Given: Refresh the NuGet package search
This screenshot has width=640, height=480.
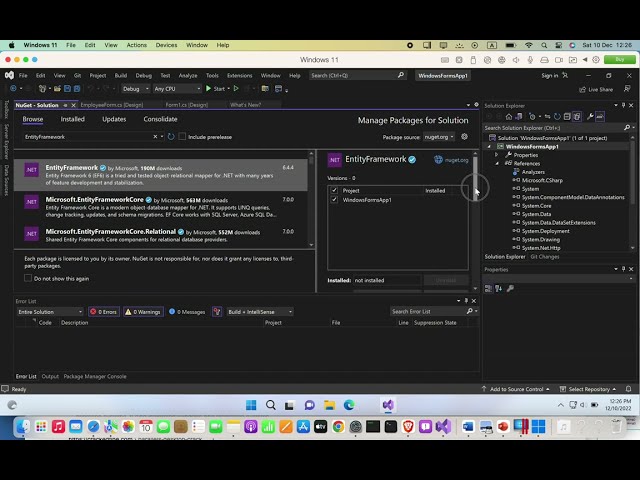Looking at the screenshot, I should point(171,137).
